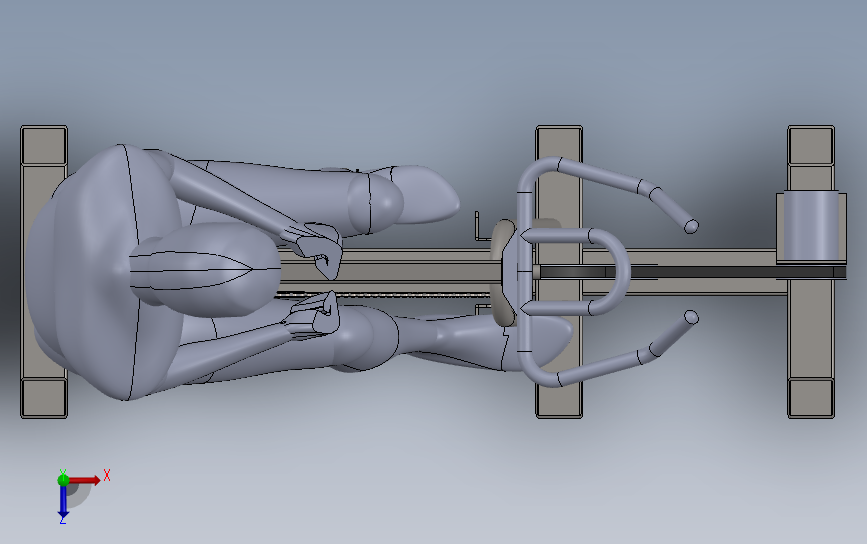
Task: Select the cylindrical drum on the right axle
Action: [811, 227]
